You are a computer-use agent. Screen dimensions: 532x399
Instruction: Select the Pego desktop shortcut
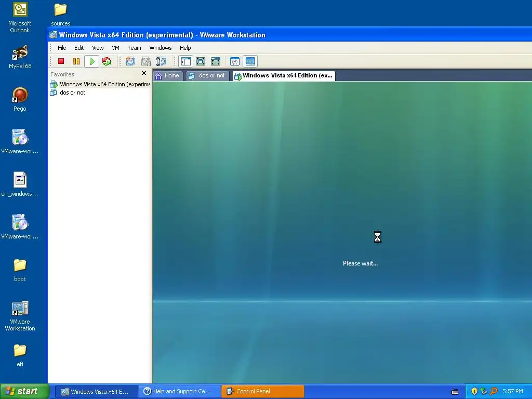[x=20, y=99]
